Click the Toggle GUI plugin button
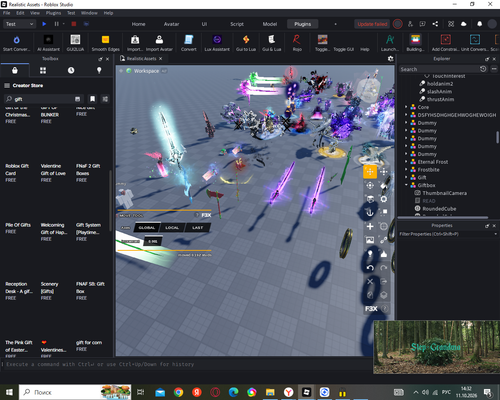The image size is (500, 400). pyautogui.click(x=343, y=49)
